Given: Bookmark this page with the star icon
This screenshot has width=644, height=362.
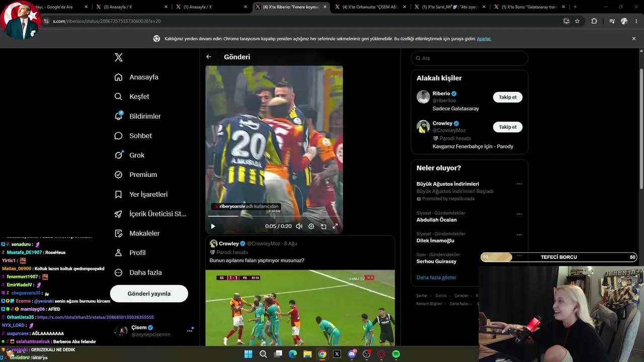Looking at the screenshot, I should (x=577, y=21).
